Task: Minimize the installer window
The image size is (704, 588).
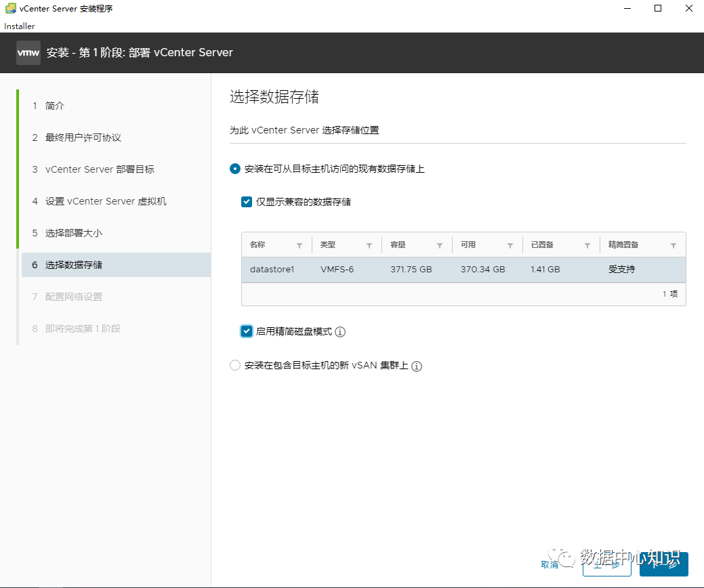Action: [627, 8]
